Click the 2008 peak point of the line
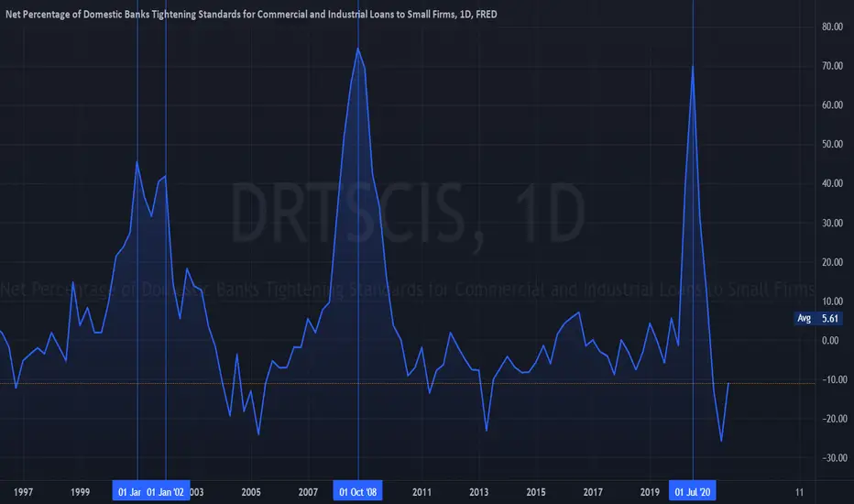Viewport: 854px width, 504px height. coord(358,49)
